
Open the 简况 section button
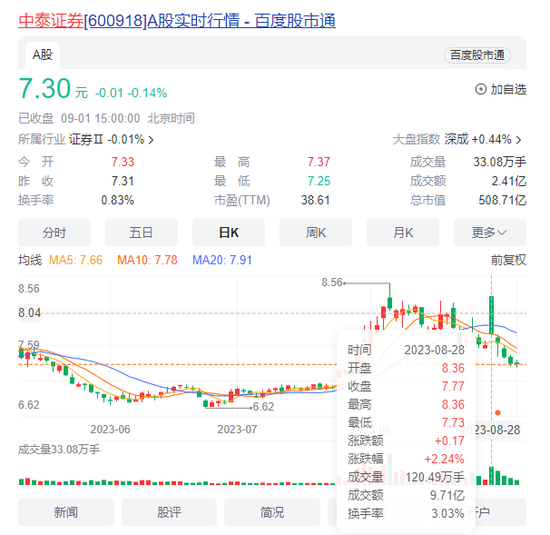[x=272, y=513]
